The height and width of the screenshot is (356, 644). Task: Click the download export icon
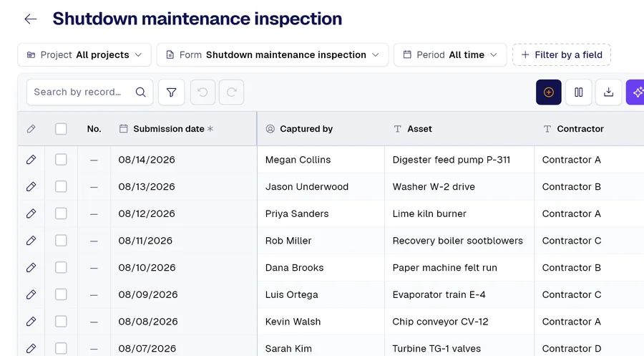608,92
